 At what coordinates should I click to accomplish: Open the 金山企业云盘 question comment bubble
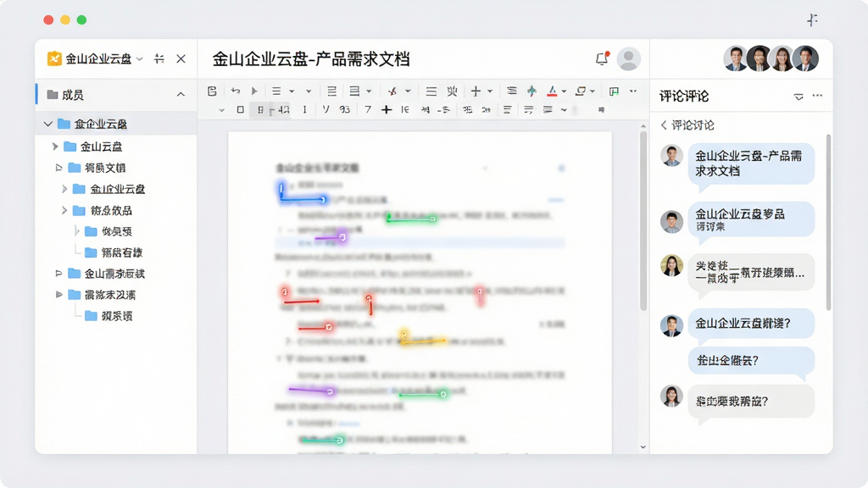pos(751,324)
